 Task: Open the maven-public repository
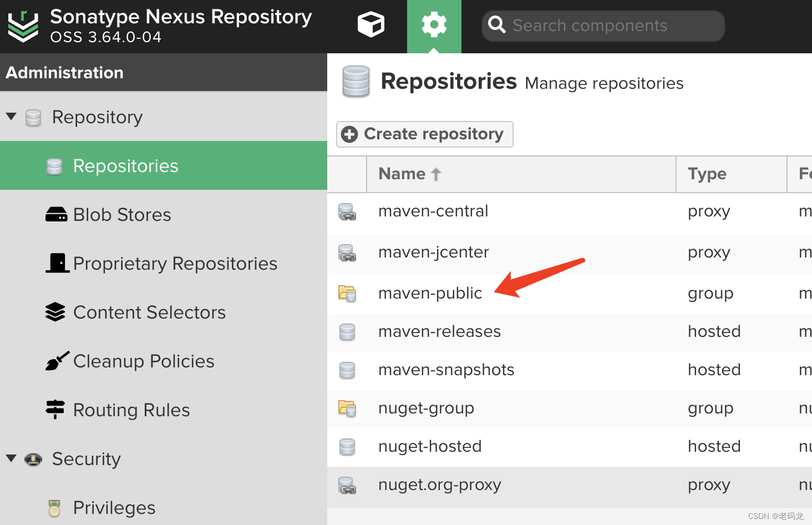tap(570, 294)
